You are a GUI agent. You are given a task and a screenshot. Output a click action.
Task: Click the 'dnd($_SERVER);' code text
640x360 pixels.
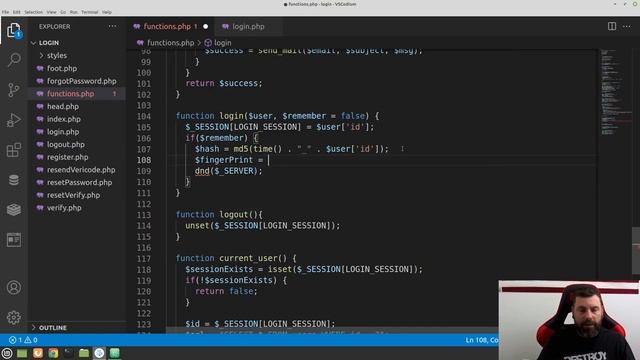click(228, 171)
